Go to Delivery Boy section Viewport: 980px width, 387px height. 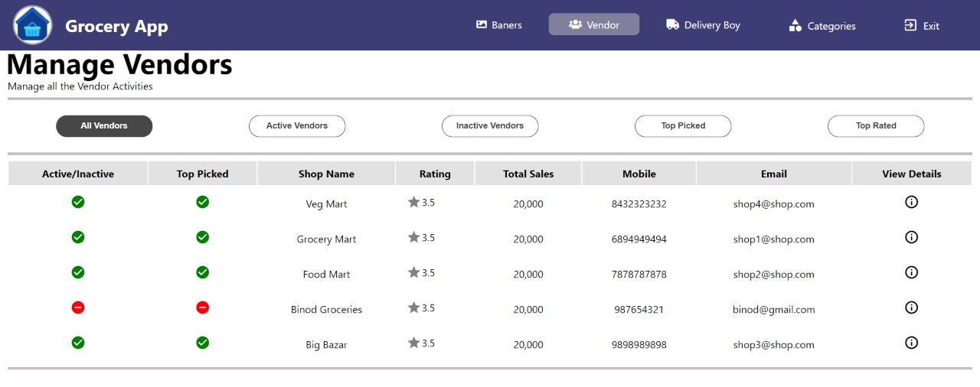pos(703,25)
